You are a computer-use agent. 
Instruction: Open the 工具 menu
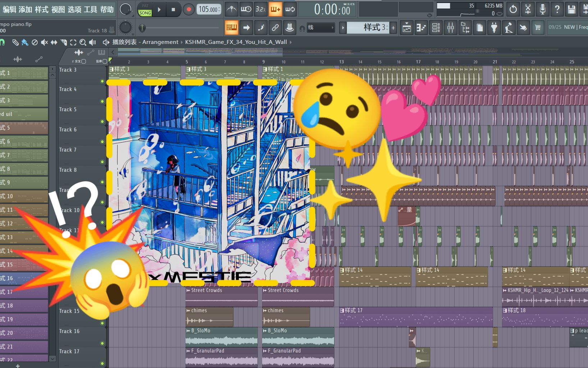tap(91, 9)
